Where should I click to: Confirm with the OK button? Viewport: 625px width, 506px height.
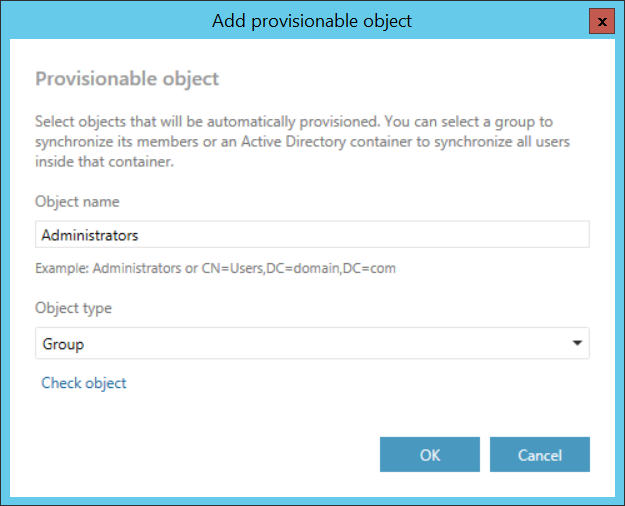click(430, 455)
